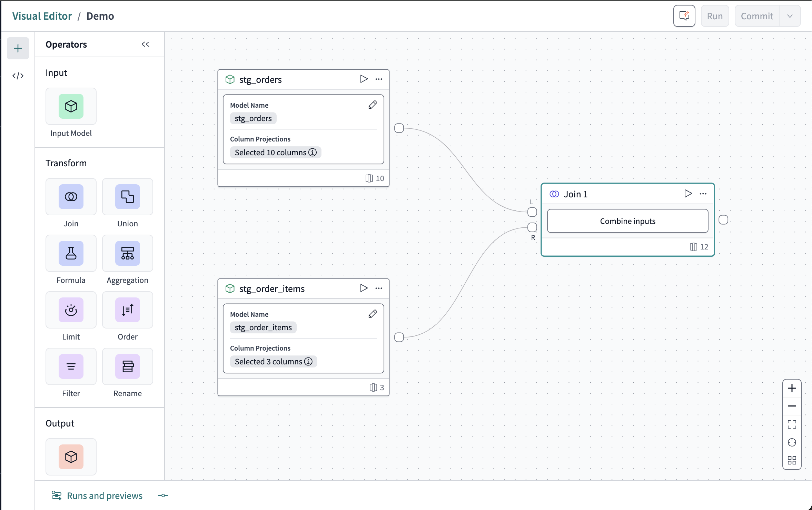Image resolution: width=812 pixels, height=510 pixels.
Task: Toggle the Runs and previews panel
Action: [x=105, y=496]
